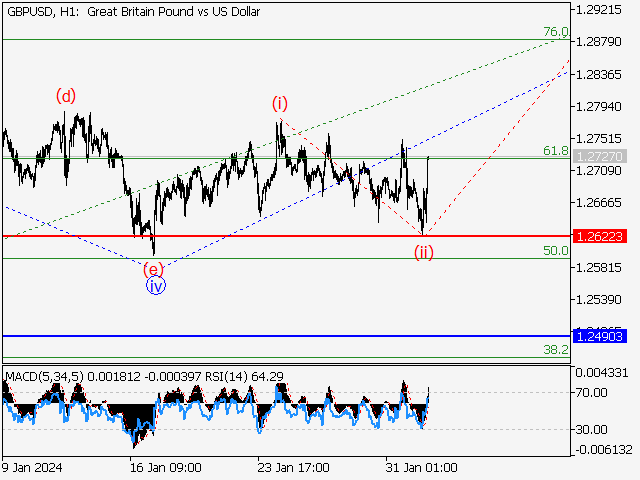Click the 1.27940 price scale value

[x=598, y=107]
